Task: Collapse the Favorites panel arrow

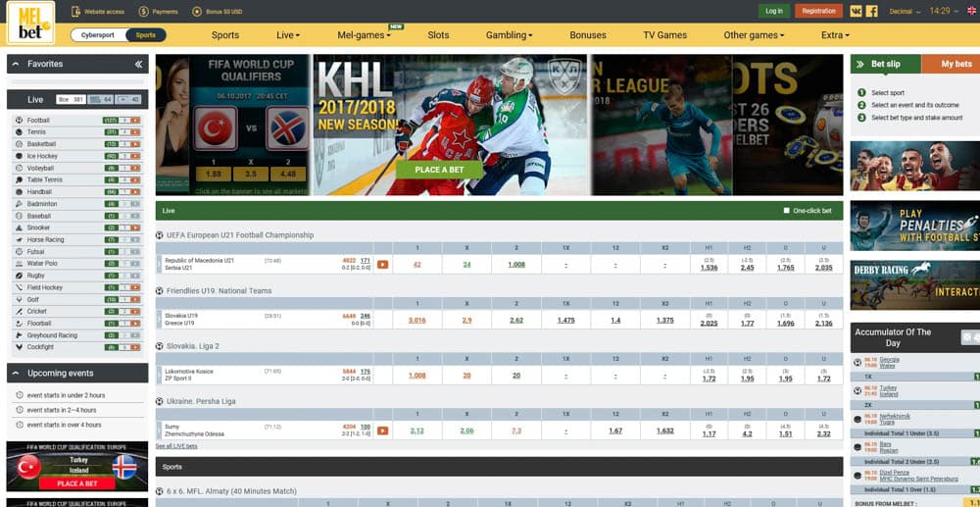Action: 16,64
